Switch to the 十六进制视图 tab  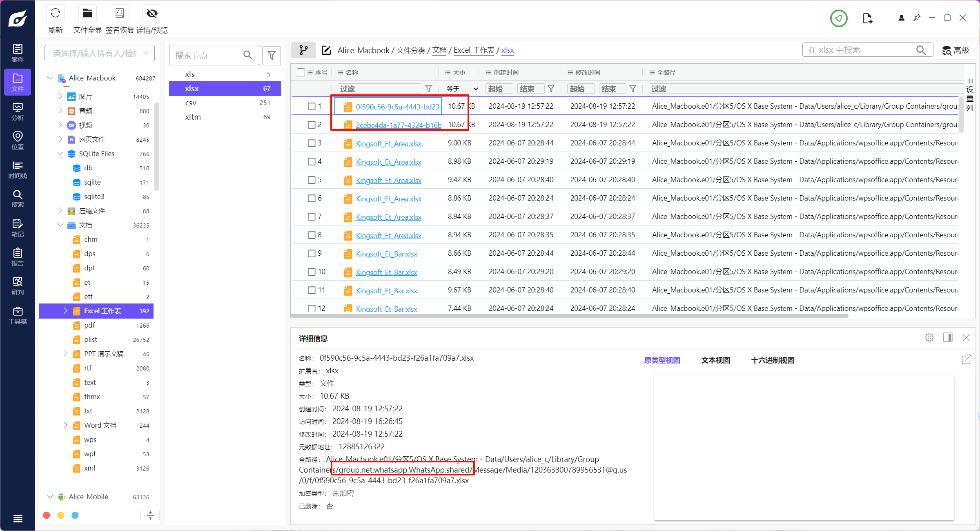pyautogui.click(x=773, y=360)
